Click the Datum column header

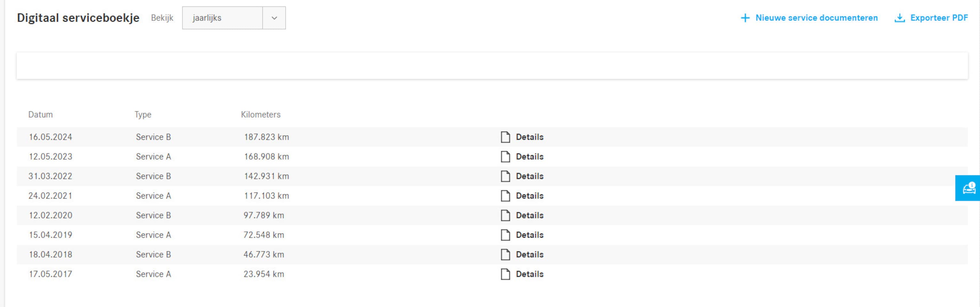pos(40,114)
